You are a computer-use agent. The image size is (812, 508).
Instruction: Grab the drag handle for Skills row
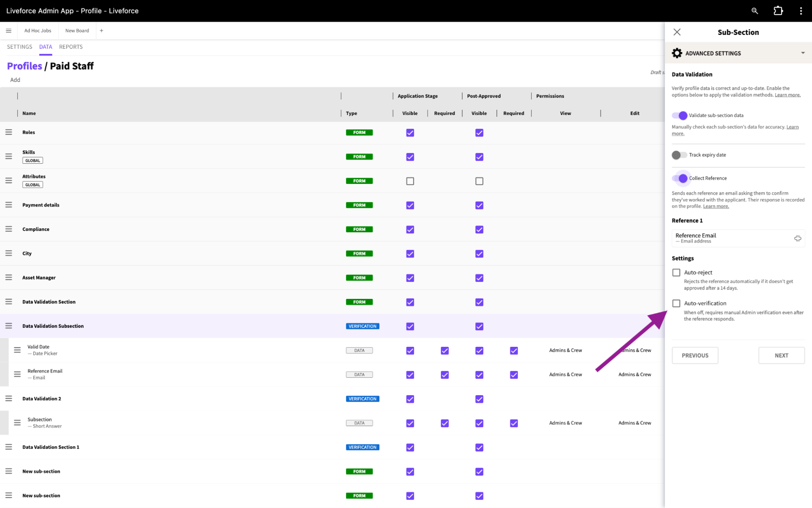9,156
